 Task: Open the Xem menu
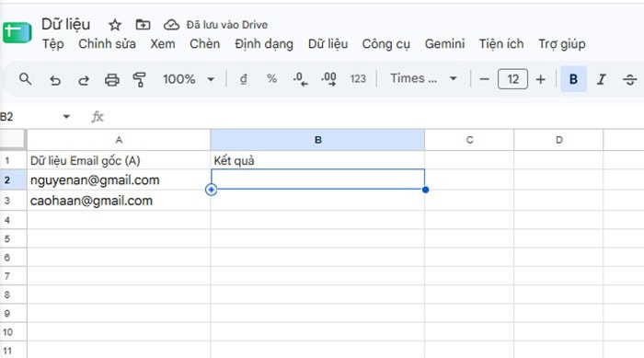click(x=163, y=44)
